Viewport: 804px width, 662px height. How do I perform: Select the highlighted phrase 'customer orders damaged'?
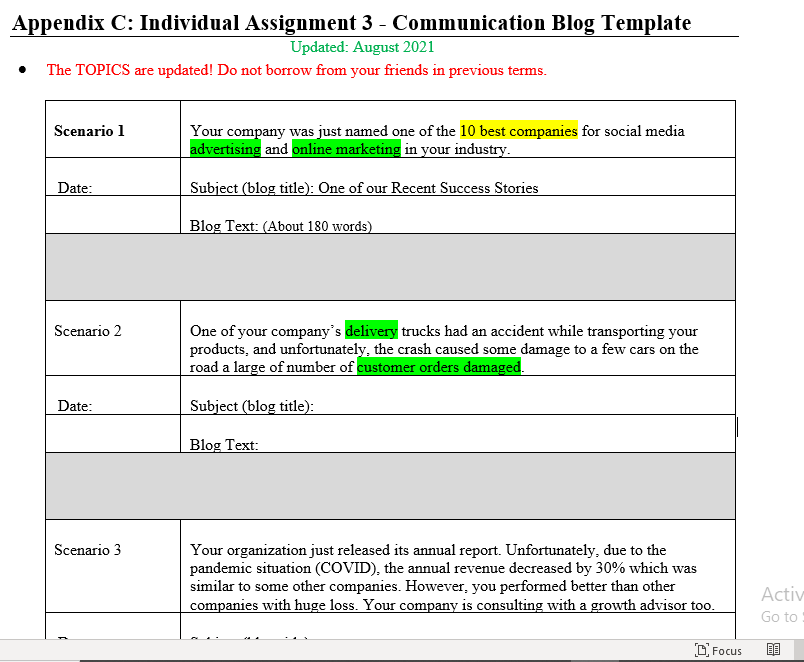click(x=438, y=367)
